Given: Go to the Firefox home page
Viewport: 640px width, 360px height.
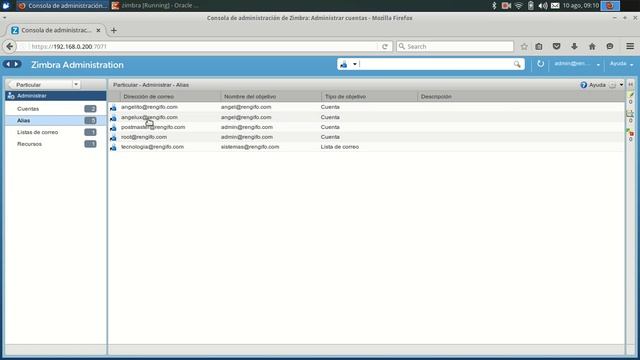Looking at the screenshot, I should point(592,47).
